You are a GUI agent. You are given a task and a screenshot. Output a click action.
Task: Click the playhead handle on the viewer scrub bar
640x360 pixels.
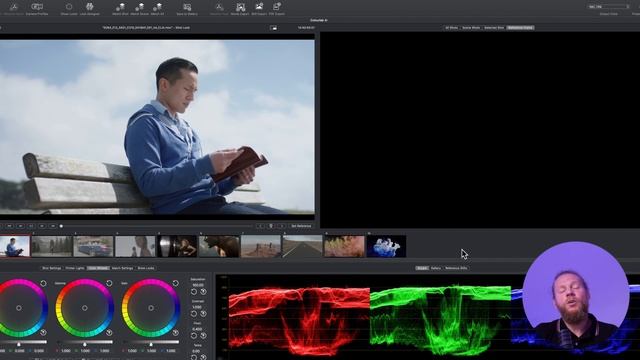pyautogui.click(x=61, y=226)
